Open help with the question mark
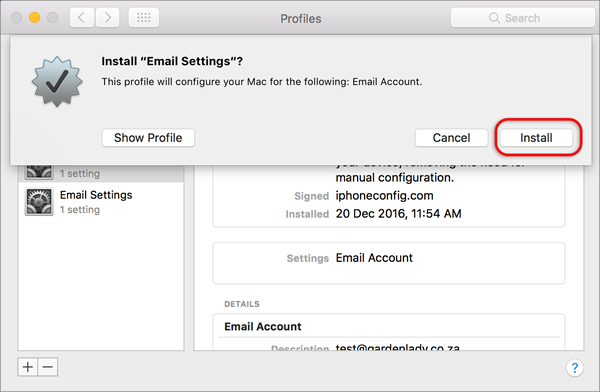The width and height of the screenshot is (600, 392). pos(574,368)
